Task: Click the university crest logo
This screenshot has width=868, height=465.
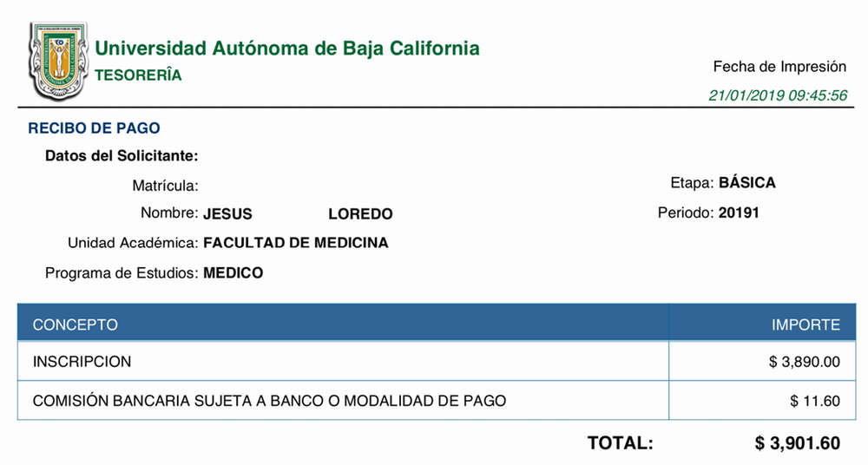Action: [x=58, y=61]
